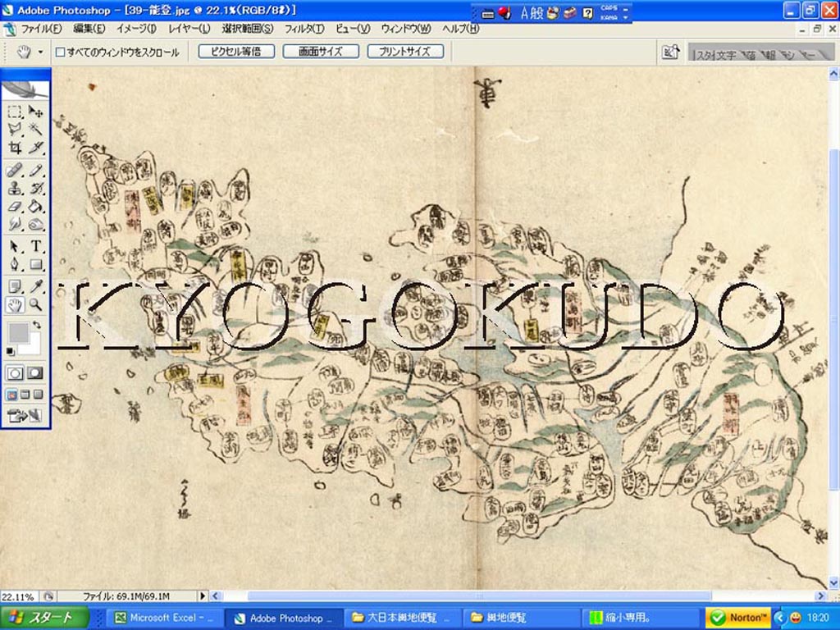
Task: Open 編集(E) menu
Action: (89, 29)
